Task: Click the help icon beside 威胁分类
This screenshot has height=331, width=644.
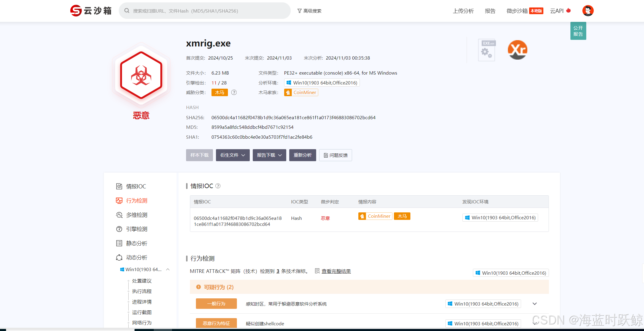Action: (x=234, y=93)
